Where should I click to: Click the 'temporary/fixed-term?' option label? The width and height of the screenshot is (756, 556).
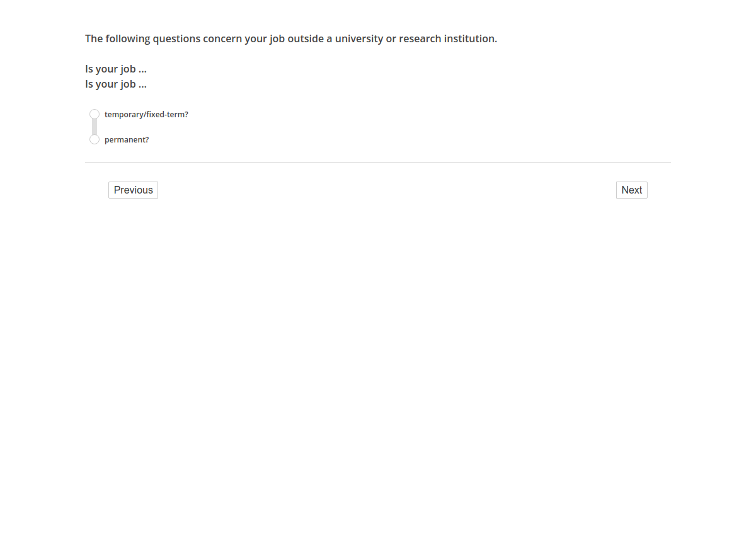[x=146, y=115]
